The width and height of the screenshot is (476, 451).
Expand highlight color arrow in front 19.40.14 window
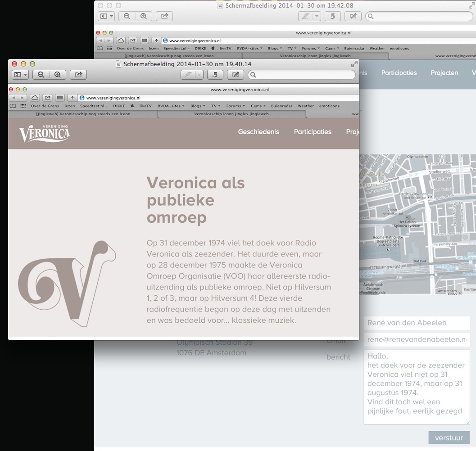pyautogui.click(x=199, y=75)
